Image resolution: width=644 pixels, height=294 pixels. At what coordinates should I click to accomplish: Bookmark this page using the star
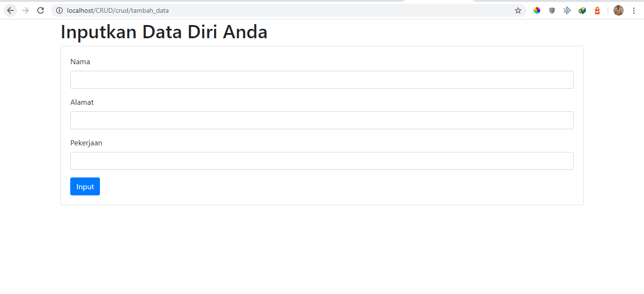coord(518,10)
